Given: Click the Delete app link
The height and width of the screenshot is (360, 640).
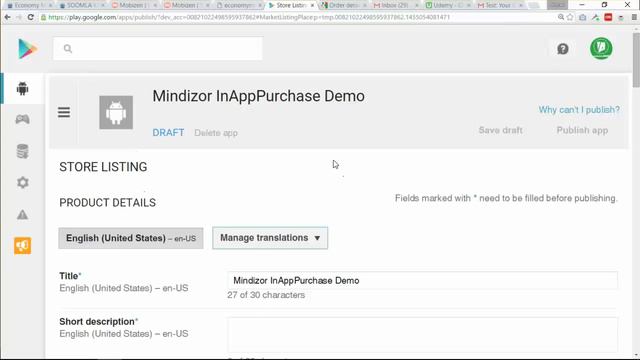Looking at the screenshot, I should coord(216,133).
